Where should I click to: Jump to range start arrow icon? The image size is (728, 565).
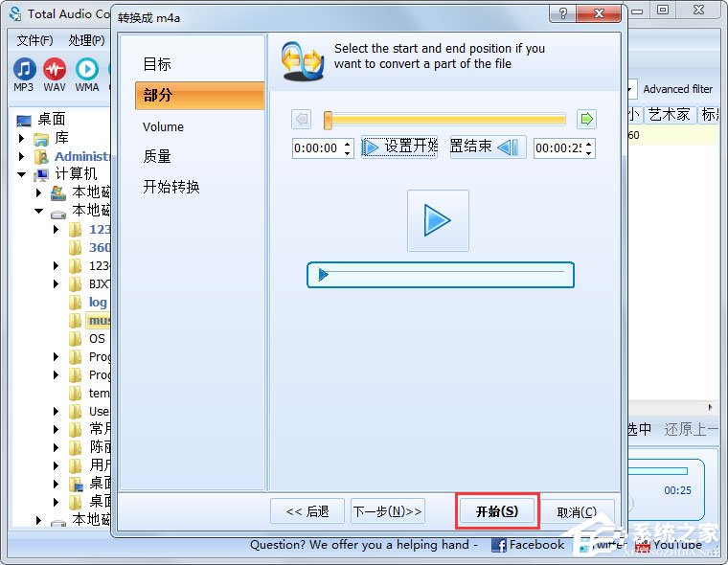[302, 120]
